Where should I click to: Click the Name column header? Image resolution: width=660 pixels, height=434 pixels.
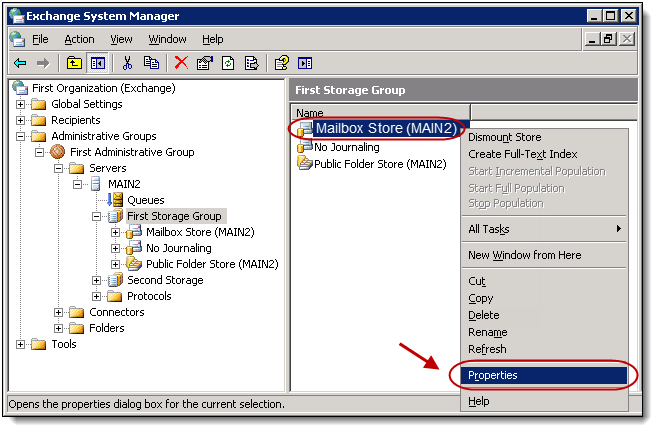click(x=381, y=112)
